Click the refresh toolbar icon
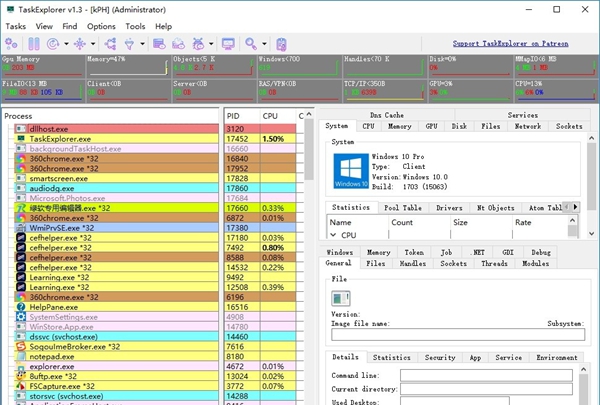Viewport: 600px width, 405px height. pyautogui.click(x=53, y=44)
